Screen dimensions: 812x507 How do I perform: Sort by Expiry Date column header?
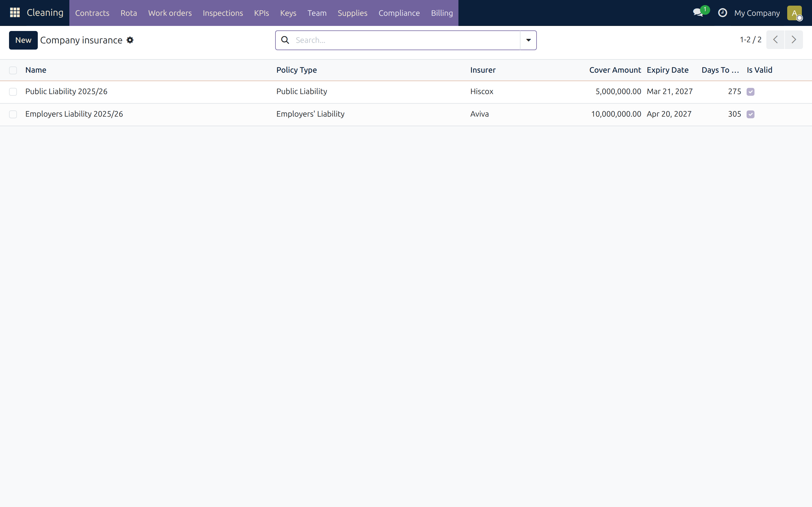point(667,70)
